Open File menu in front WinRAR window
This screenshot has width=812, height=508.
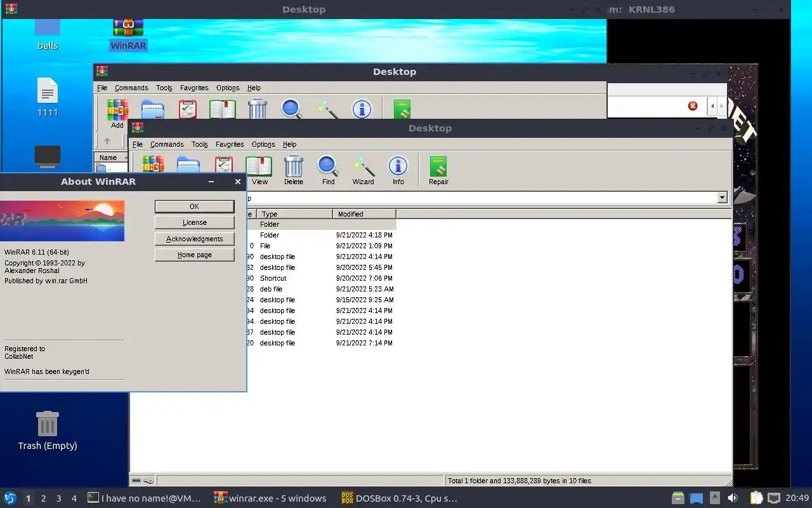click(138, 144)
